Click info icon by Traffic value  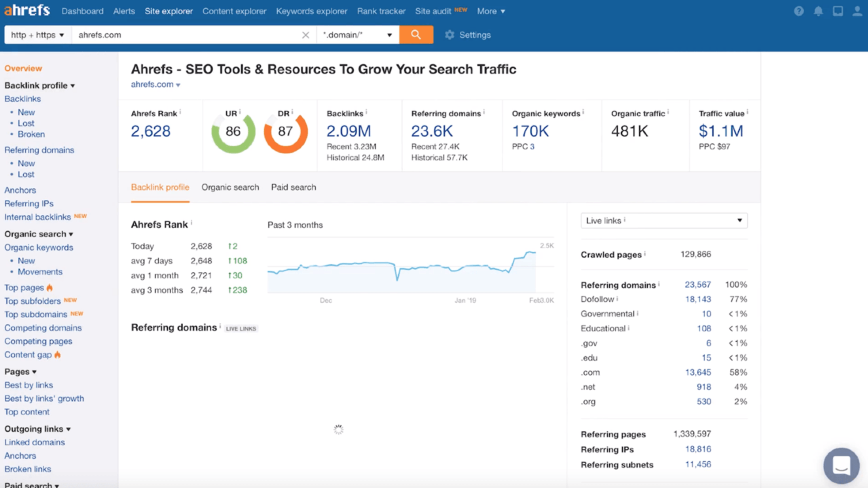click(747, 112)
